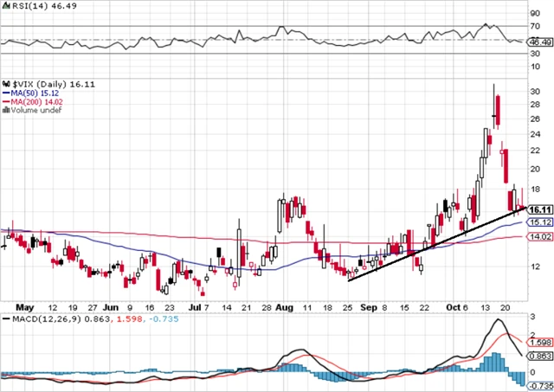This screenshot has width=554, height=392.
Task: Click the Jun label on date axis
Action: 111,307
